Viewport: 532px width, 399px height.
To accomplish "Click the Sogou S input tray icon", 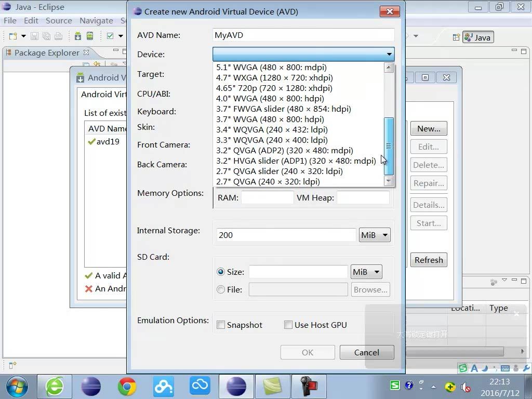I will [395, 385].
